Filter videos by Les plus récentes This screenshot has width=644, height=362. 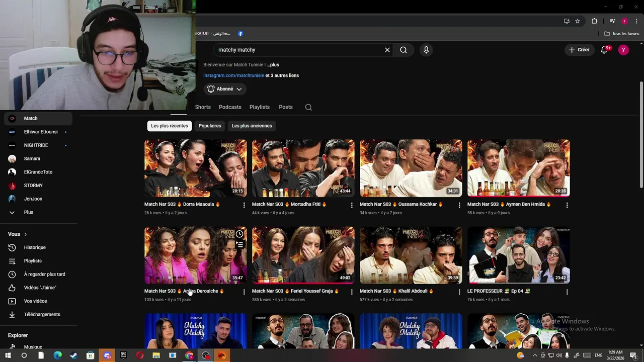tap(170, 126)
